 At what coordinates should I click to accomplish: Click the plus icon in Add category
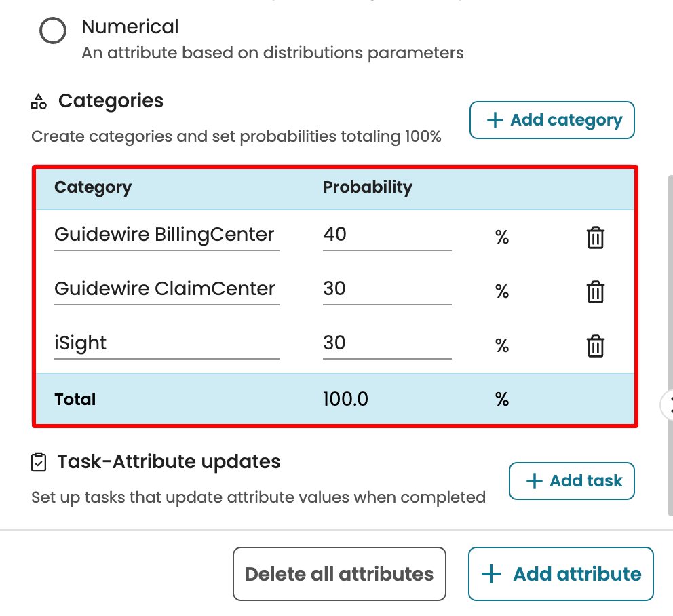495,121
